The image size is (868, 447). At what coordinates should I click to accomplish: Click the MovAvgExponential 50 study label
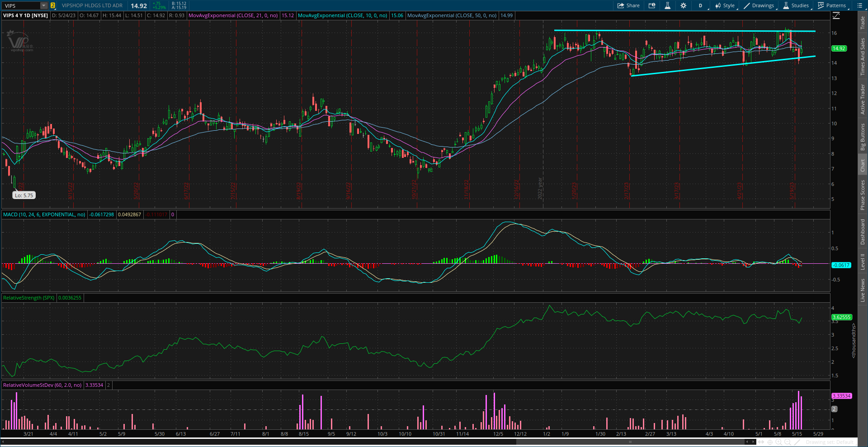click(x=452, y=15)
